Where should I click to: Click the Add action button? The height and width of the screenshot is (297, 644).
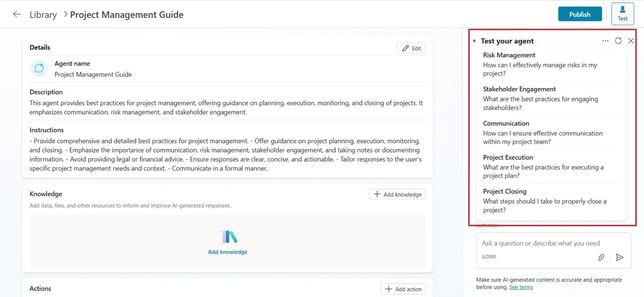point(403,288)
